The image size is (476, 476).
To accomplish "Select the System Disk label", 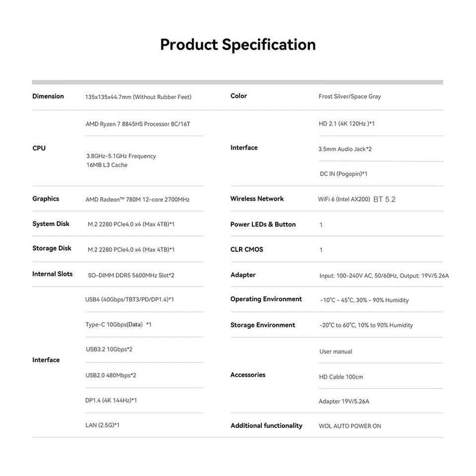I will (51, 224).
